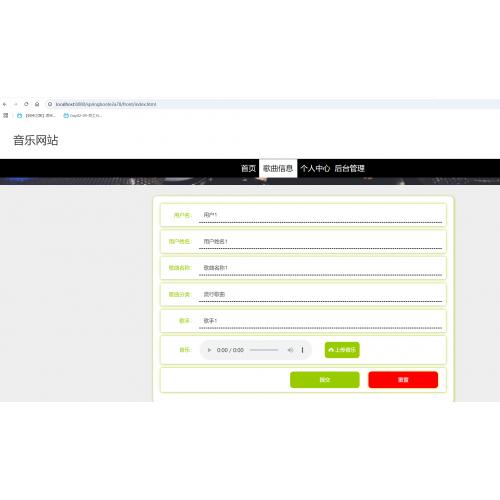Image resolution: width=500 pixels, height=500 pixels.
Task: Mute the audio player volume icon
Action: pos(290,350)
